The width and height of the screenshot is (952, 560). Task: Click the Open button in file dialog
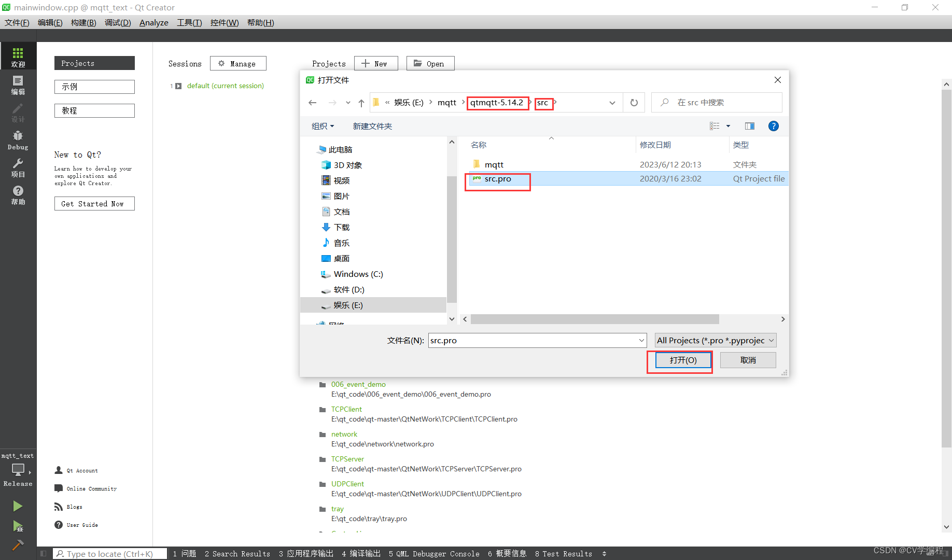683,360
